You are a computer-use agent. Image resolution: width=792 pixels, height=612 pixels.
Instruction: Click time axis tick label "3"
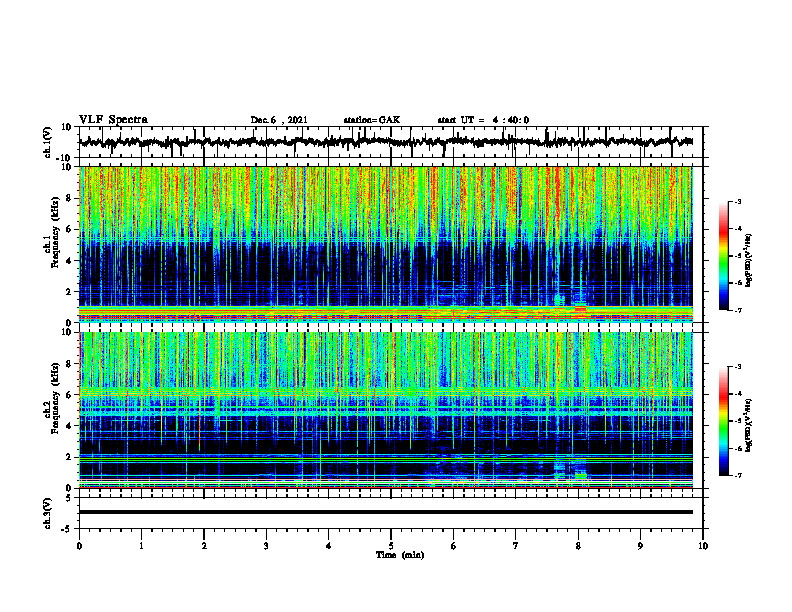coord(266,546)
